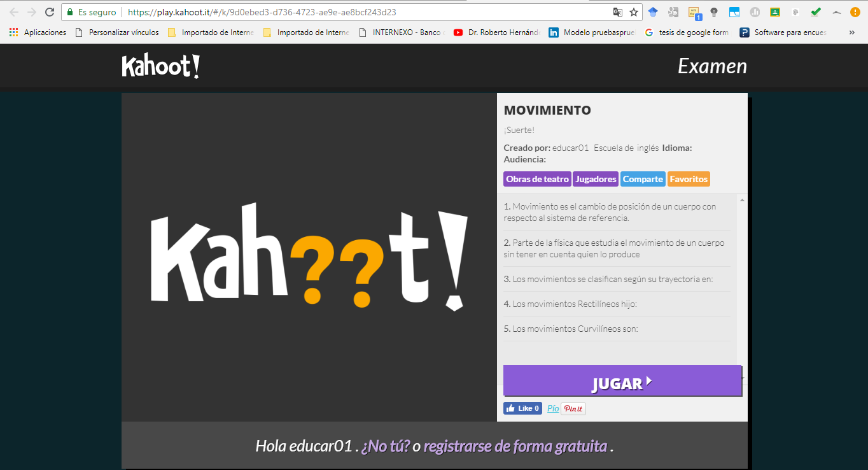Screen dimensions: 868x470
Task: Open the Personalizar vínculos bookmark
Action: (118, 32)
